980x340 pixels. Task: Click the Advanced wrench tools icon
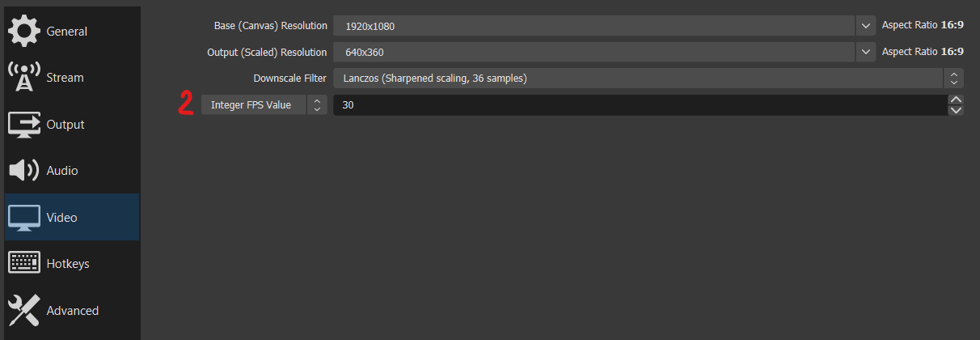pos(23,310)
